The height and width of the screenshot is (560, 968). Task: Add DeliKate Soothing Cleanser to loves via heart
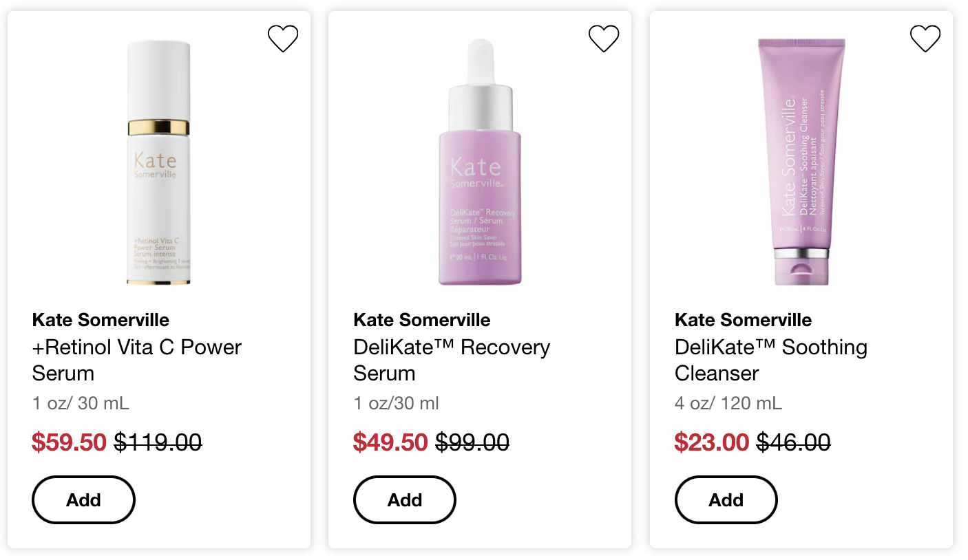point(925,39)
